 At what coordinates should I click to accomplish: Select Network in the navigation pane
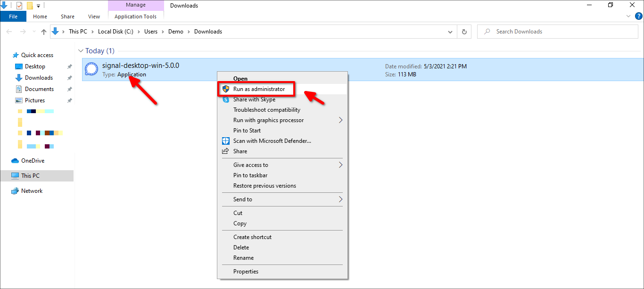coord(32,191)
